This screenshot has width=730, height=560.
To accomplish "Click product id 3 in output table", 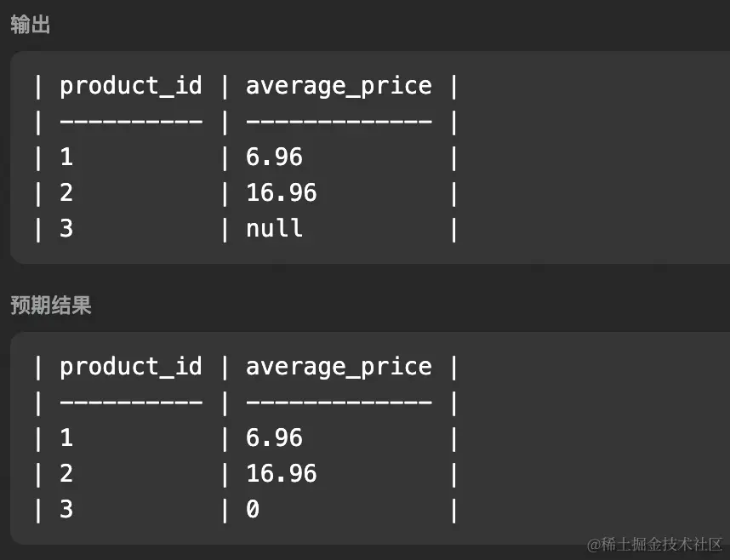I will click(66, 228).
